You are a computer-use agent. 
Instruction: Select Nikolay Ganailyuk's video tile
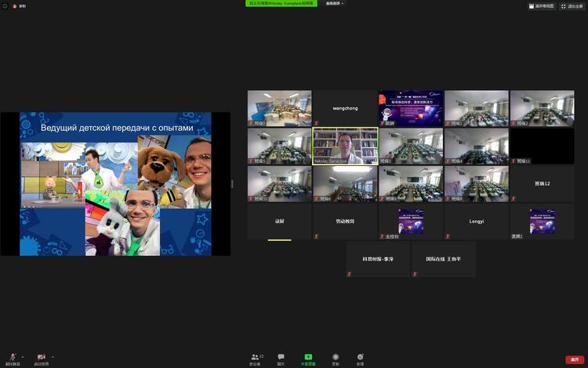pyautogui.click(x=345, y=146)
